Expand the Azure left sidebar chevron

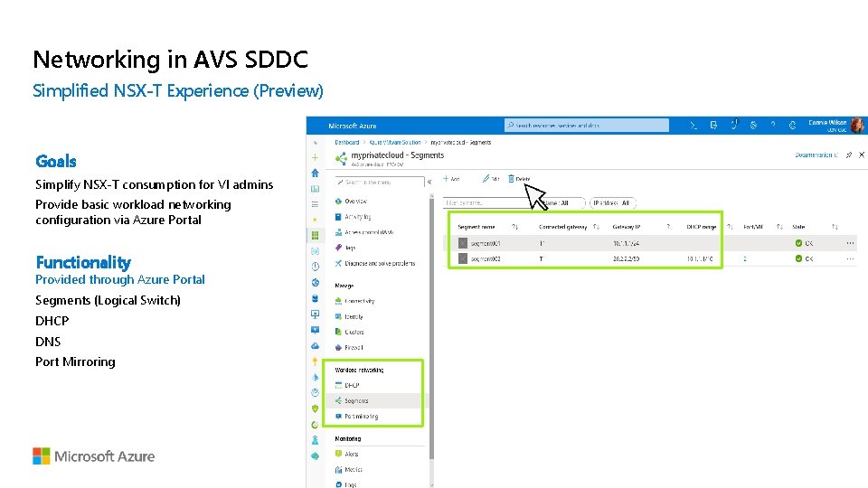coord(315,143)
